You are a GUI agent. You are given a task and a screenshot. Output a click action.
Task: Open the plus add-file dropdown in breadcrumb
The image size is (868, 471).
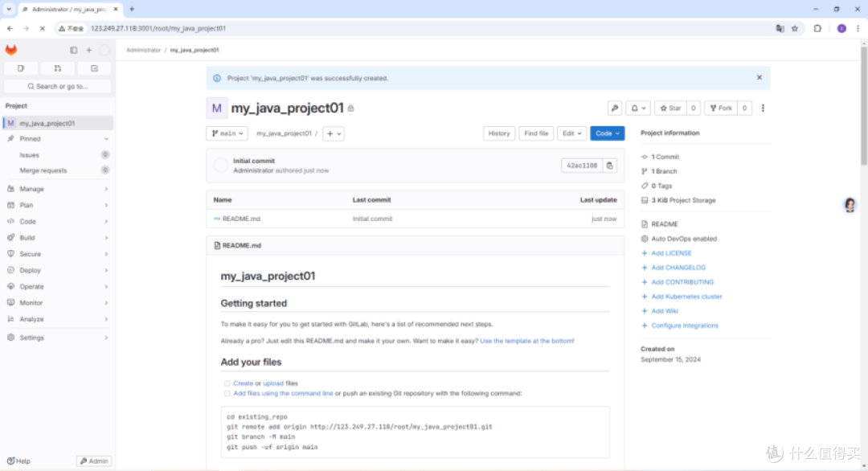point(334,133)
